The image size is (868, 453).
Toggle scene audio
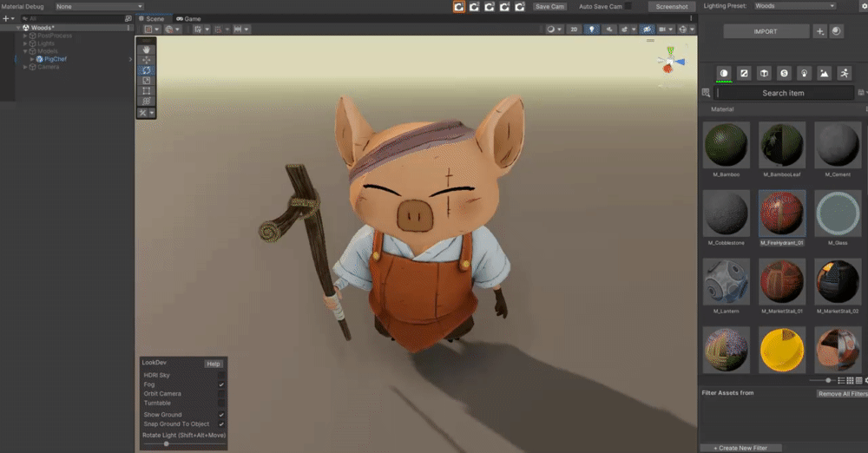pos(609,30)
